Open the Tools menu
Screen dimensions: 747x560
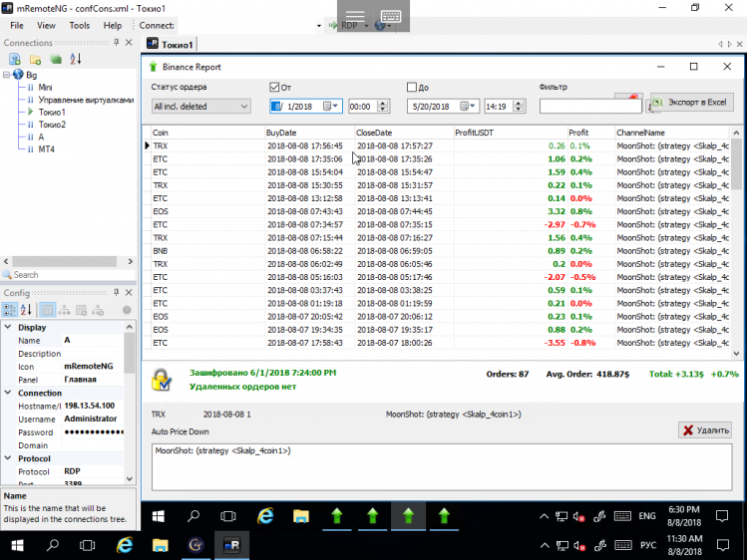79,26
